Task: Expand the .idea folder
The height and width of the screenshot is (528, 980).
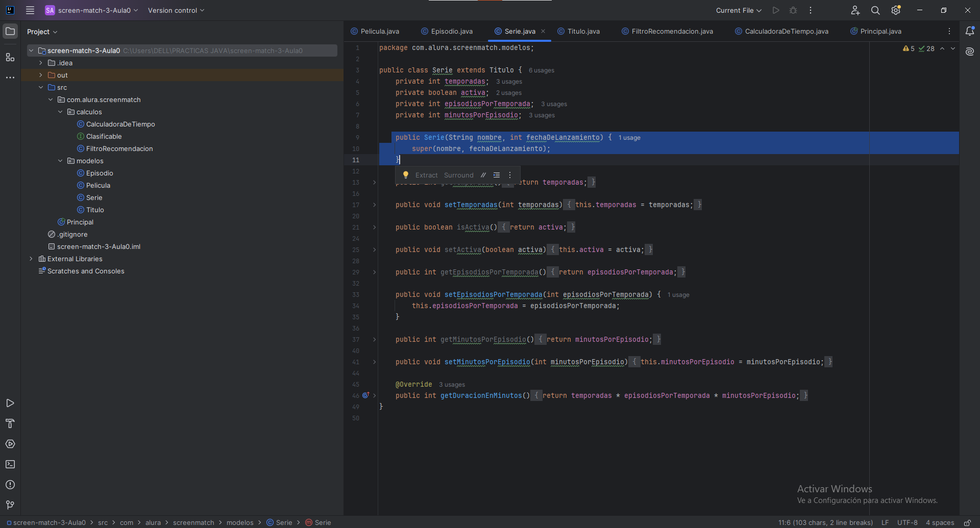Action: coord(41,63)
